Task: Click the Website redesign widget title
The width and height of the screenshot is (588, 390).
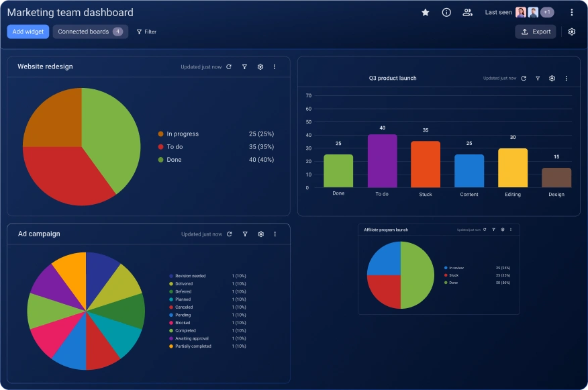Action: coord(45,66)
